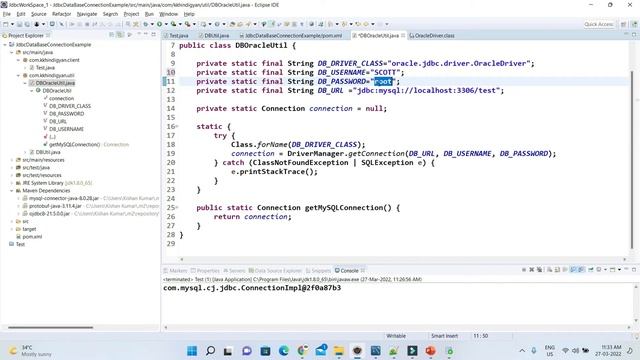Toggle Link with Editor in Project Explorer
This screenshot has width=640, height=360.
119,35
